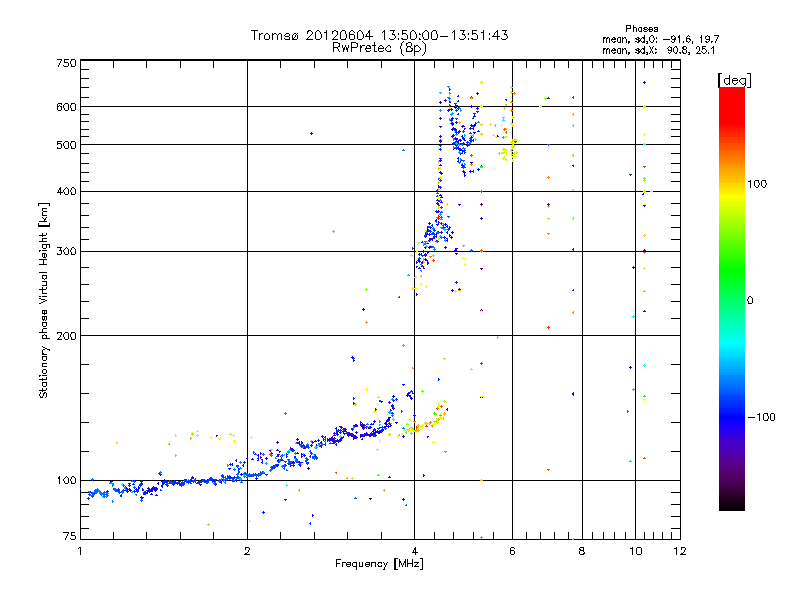Click the x-axis label '8'
800x600 pixels.
coord(582,551)
